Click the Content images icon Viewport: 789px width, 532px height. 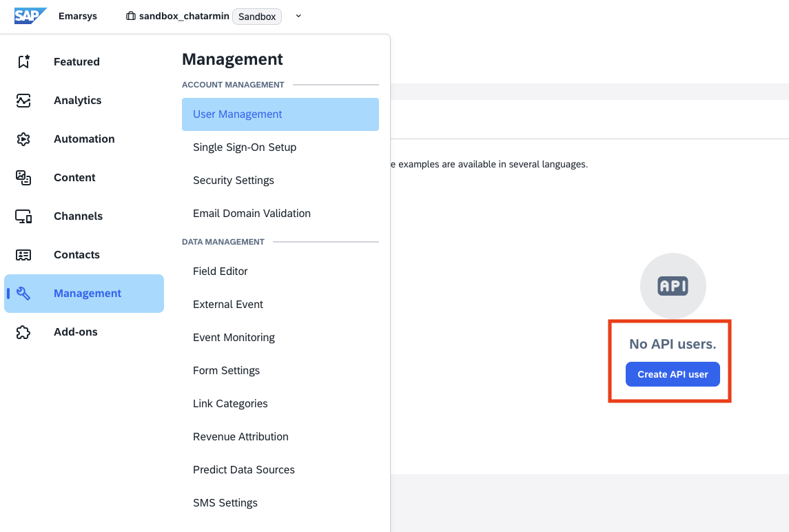tap(23, 177)
